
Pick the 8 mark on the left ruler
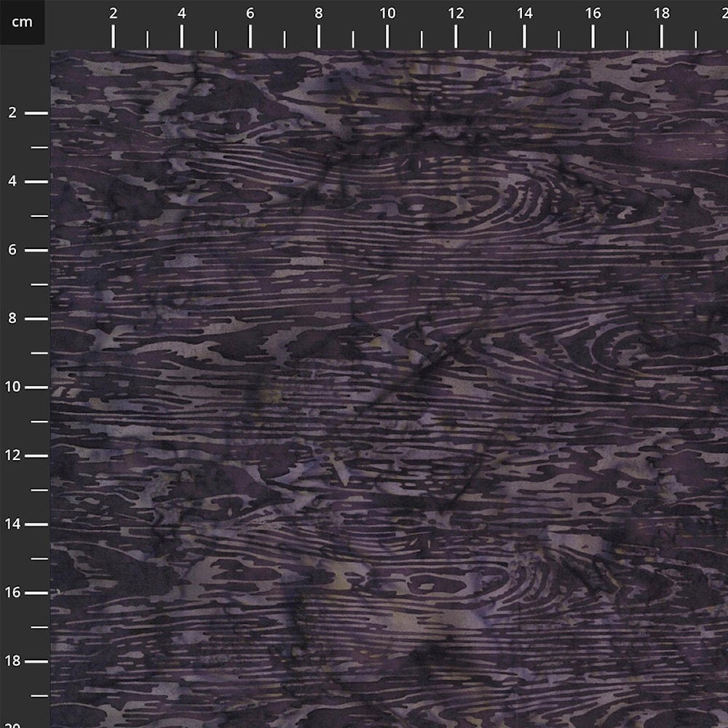coord(12,318)
